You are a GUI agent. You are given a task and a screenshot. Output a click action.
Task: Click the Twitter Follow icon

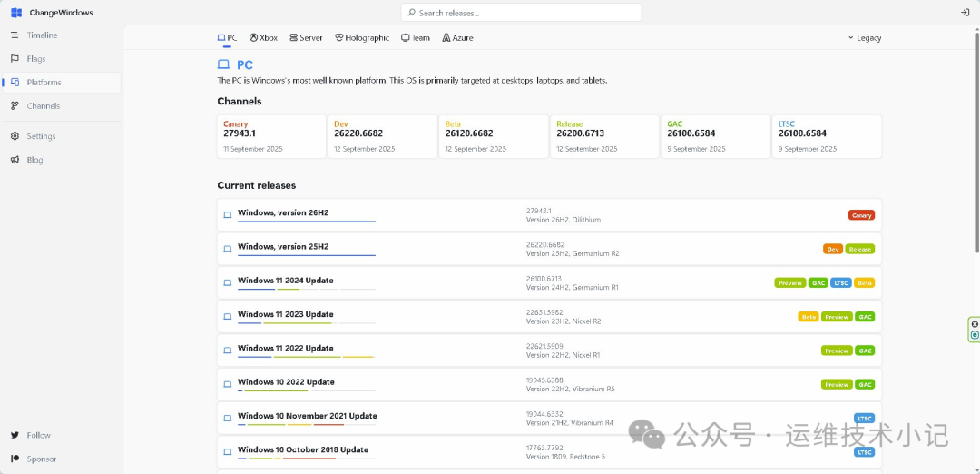[x=15, y=435]
